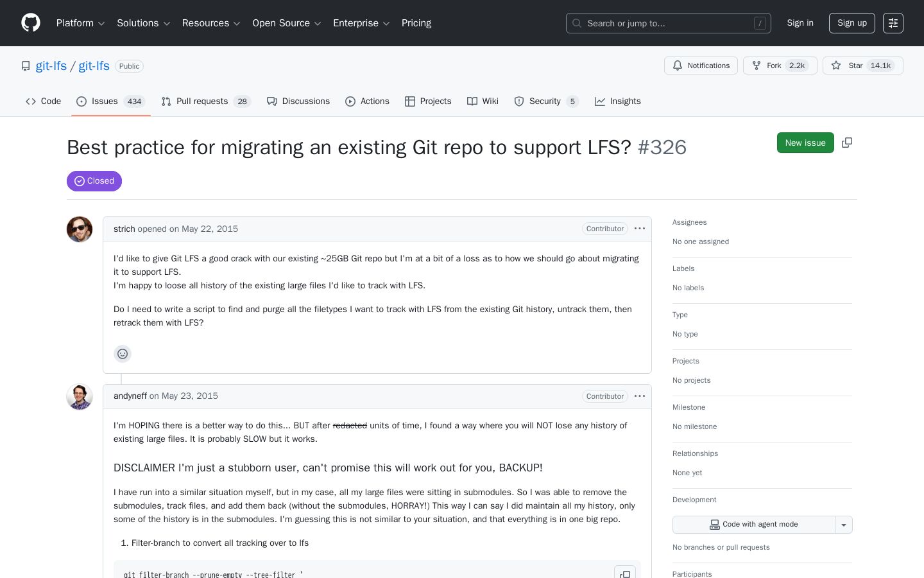Open options menu on strich's comment

click(x=640, y=229)
